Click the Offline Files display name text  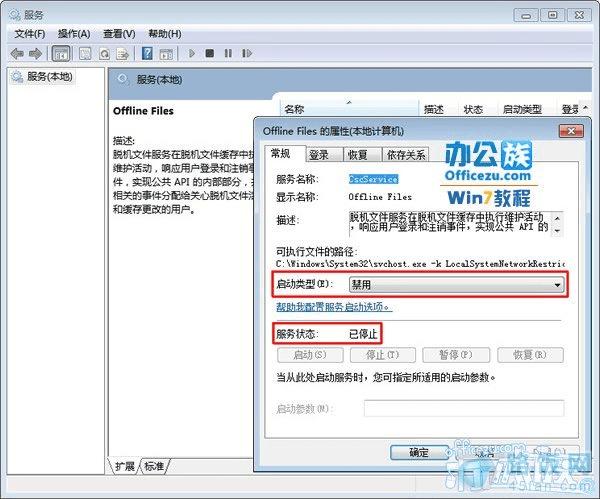point(380,197)
